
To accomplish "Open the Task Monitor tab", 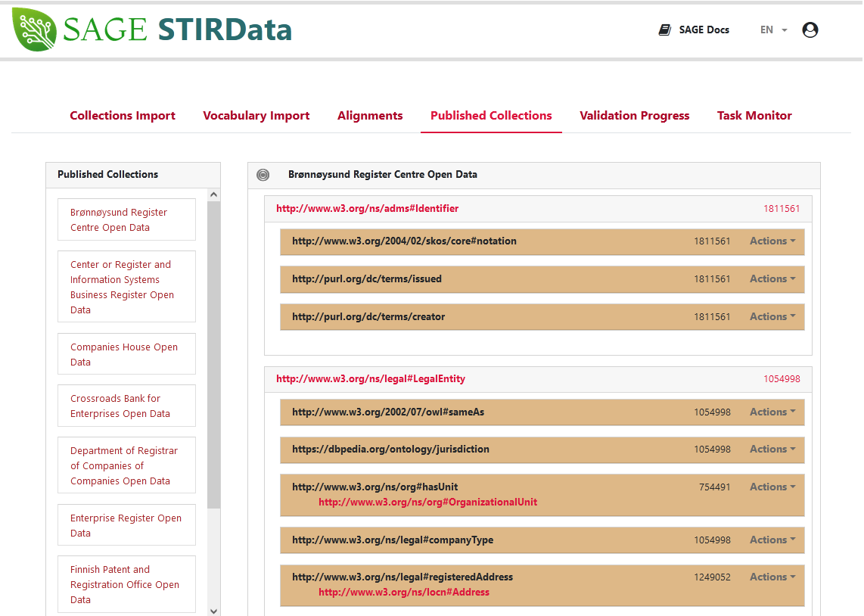I will (x=754, y=116).
